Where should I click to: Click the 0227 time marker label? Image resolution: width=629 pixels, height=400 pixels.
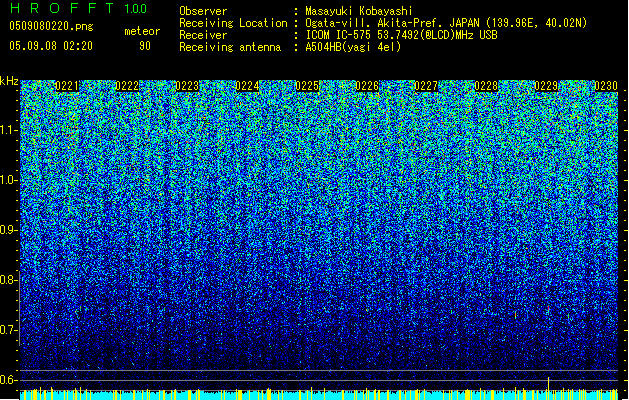(x=426, y=86)
